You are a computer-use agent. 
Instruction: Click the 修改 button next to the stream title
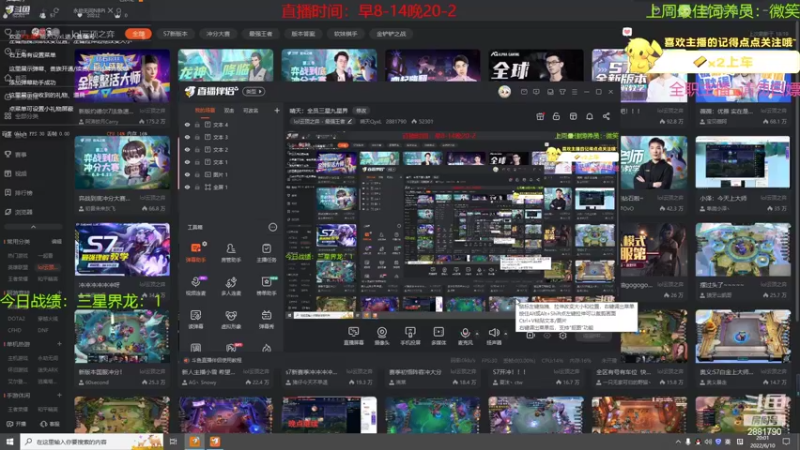(361, 110)
